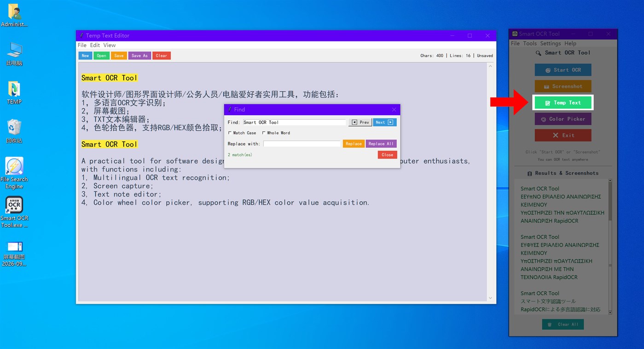This screenshot has width=644, height=349.
Task: Click the line "3, Text note editor;"
Action: click(x=122, y=194)
